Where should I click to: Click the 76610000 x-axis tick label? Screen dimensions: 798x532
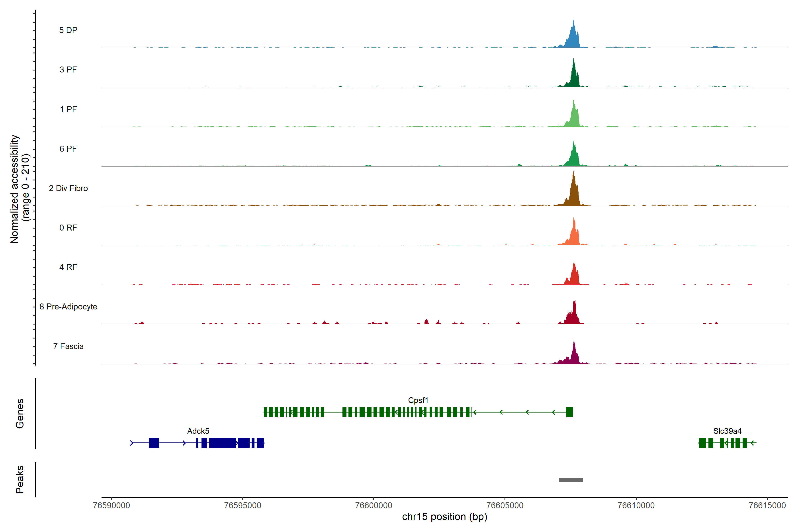pos(636,505)
